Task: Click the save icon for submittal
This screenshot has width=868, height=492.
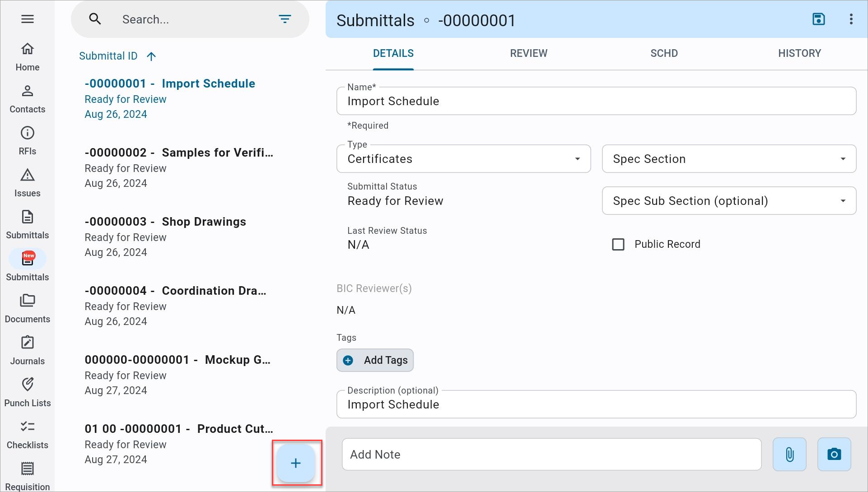Action: click(x=818, y=19)
